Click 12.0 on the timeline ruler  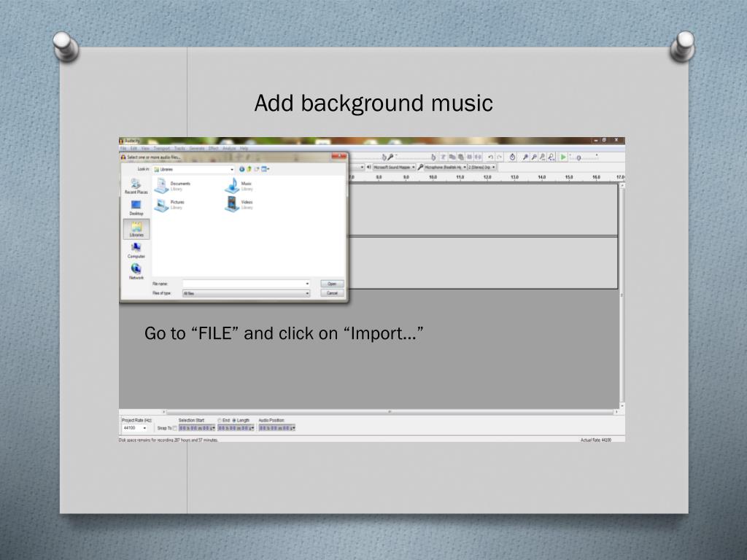487,177
